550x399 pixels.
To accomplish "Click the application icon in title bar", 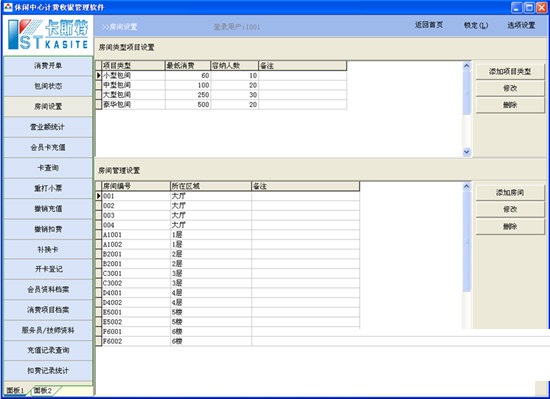I will click(x=8, y=7).
